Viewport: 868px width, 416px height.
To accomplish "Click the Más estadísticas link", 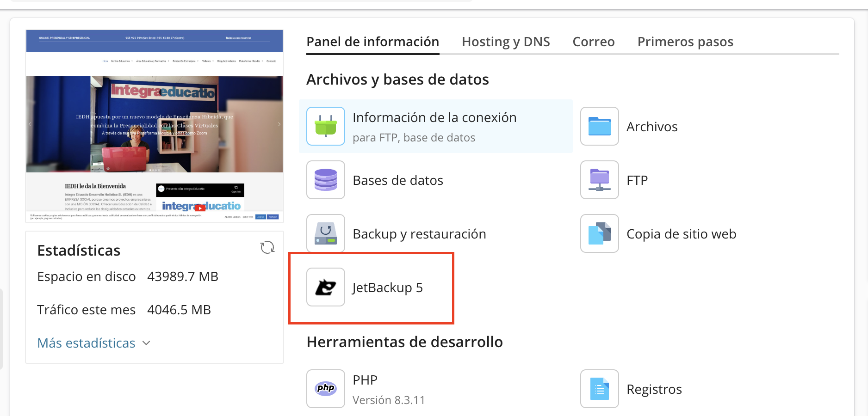I will coord(86,343).
